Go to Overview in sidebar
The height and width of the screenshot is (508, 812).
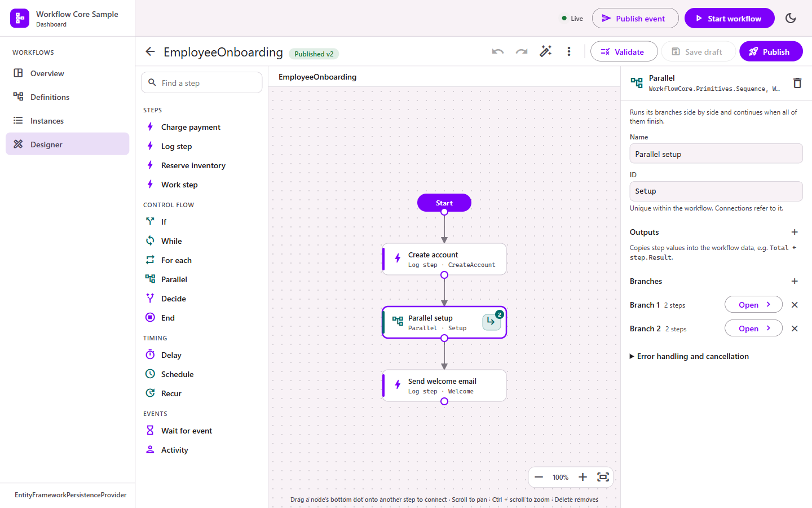click(68, 73)
